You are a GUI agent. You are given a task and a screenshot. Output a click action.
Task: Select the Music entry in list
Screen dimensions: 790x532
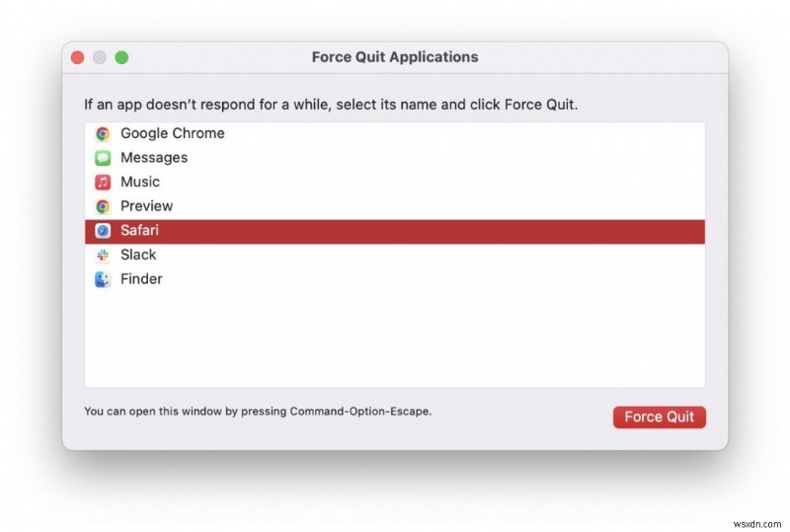(140, 182)
